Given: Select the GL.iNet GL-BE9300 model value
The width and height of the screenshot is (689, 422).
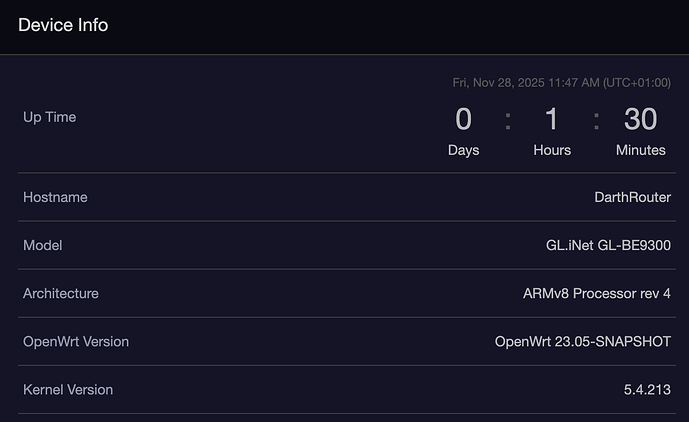Looking at the screenshot, I should tap(608, 245).
